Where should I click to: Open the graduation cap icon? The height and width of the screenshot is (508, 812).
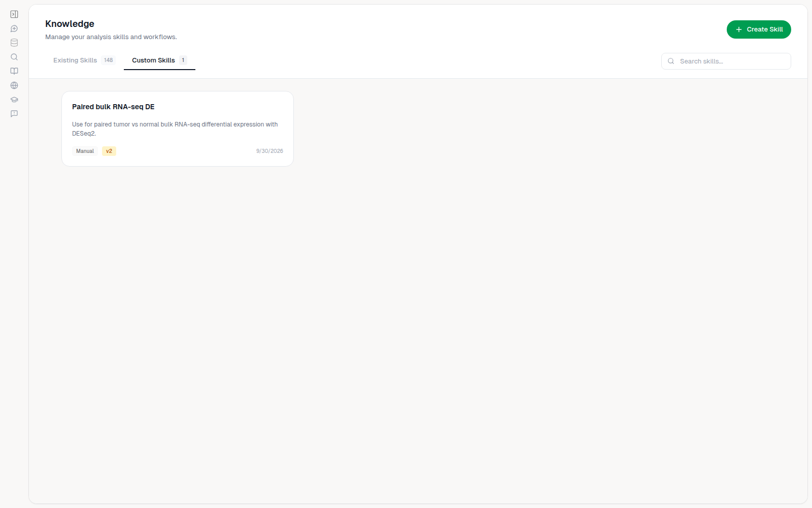(14, 100)
